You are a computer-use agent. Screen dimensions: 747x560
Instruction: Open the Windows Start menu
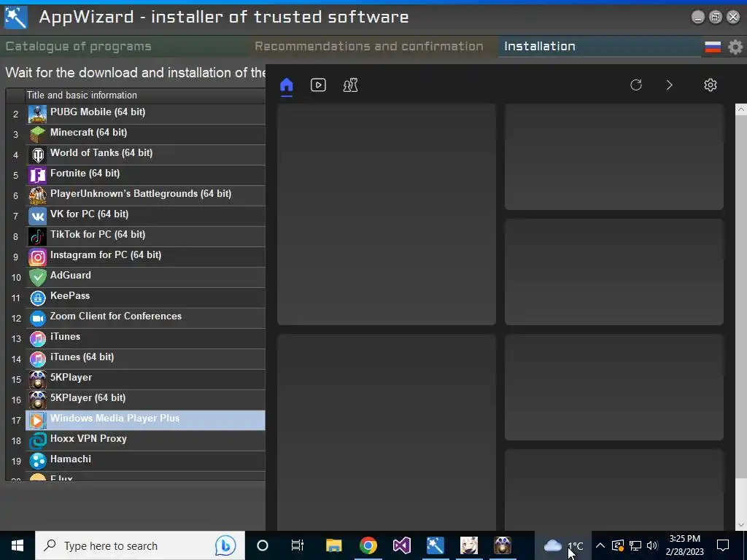[18, 545]
